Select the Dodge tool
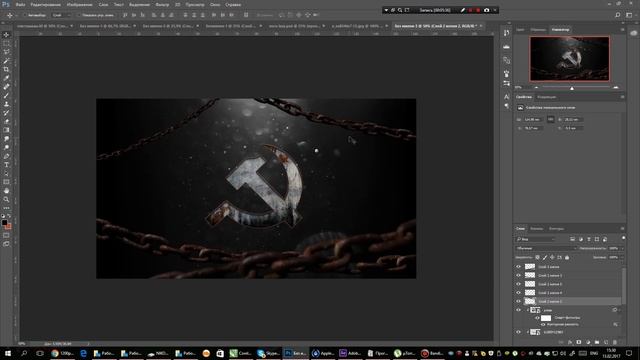Screen dimensions: 640x360 [x=6, y=147]
